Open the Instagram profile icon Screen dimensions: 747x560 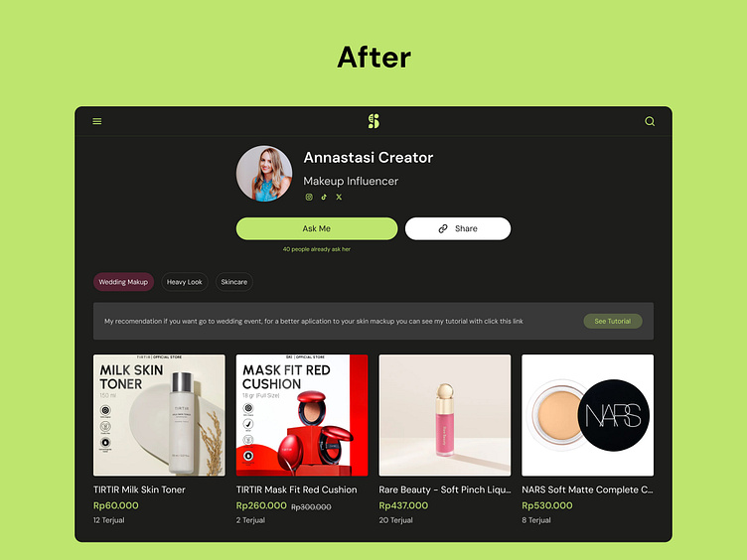(309, 197)
